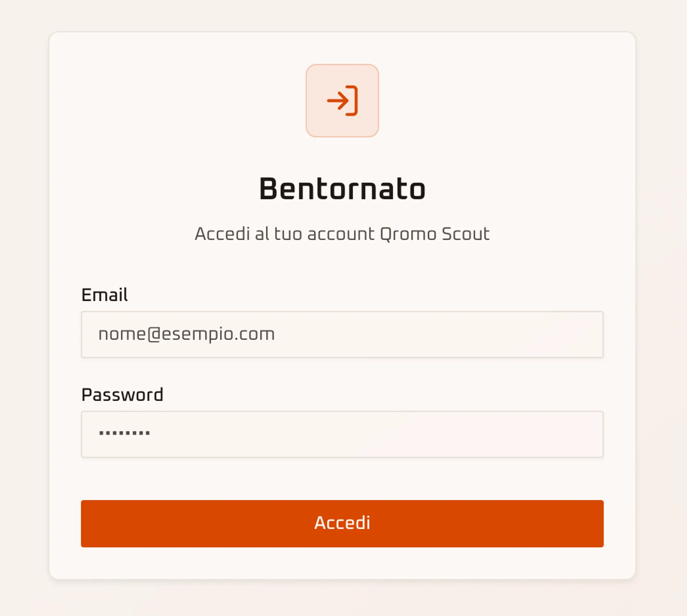Screen dimensions: 687x616
Task: Click the nome@esempio.com placeholder text
Action: click(x=187, y=334)
